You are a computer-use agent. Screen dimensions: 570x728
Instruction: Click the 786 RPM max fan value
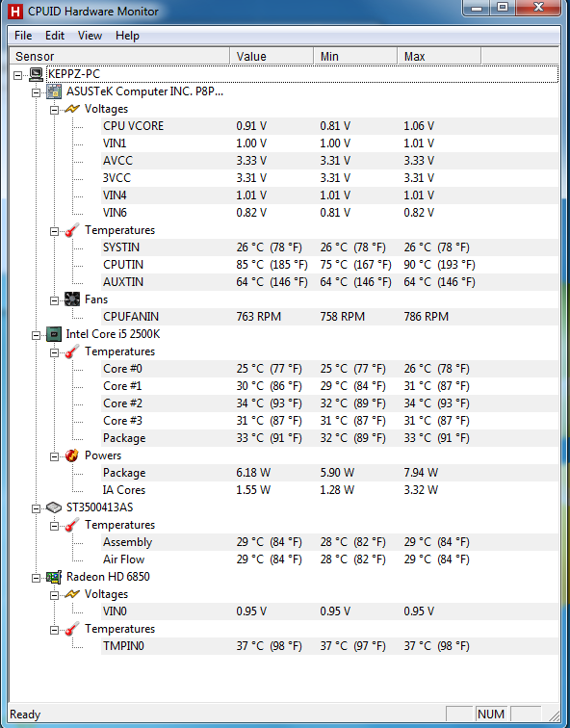(x=427, y=317)
